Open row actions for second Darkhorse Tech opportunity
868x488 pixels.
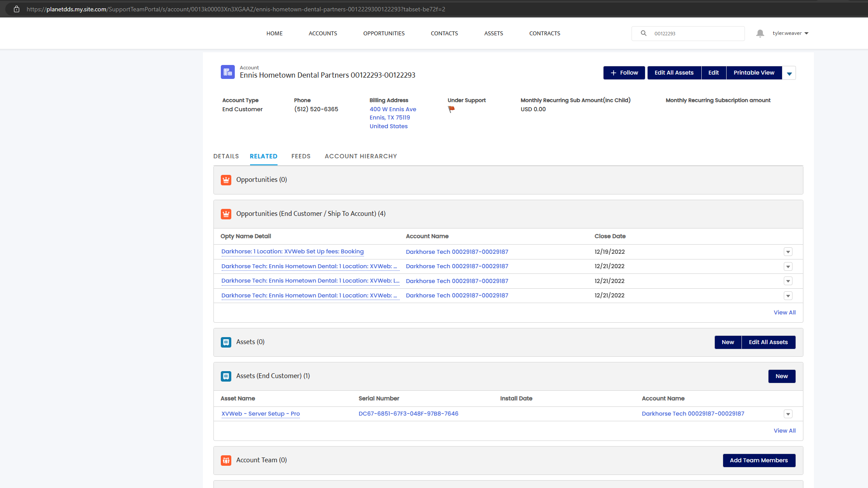[788, 267]
